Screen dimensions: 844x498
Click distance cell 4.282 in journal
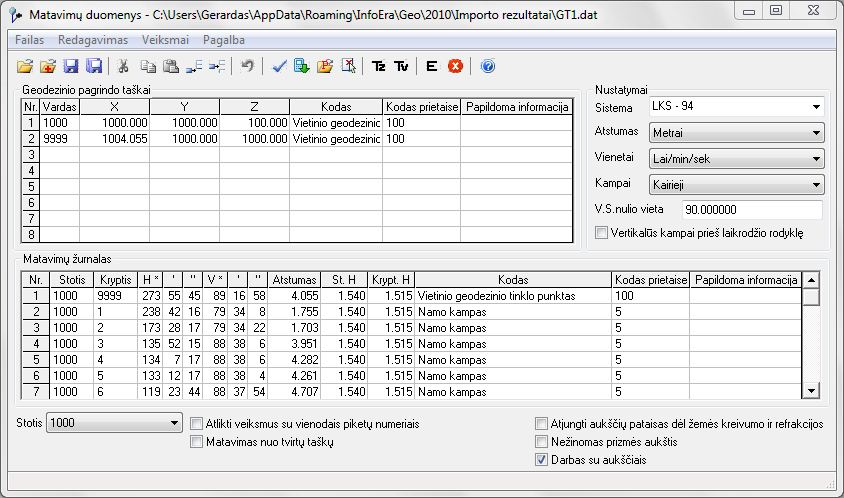(x=294, y=360)
